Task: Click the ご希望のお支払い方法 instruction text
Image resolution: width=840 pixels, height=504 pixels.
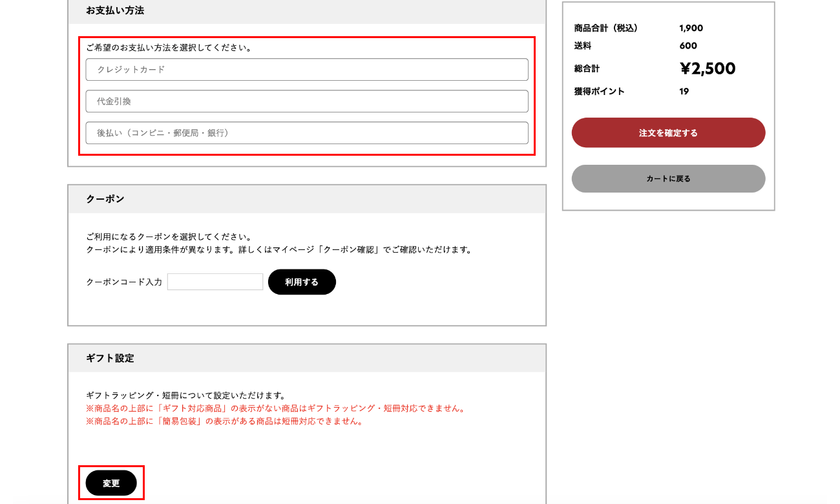Action: tap(169, 48)
